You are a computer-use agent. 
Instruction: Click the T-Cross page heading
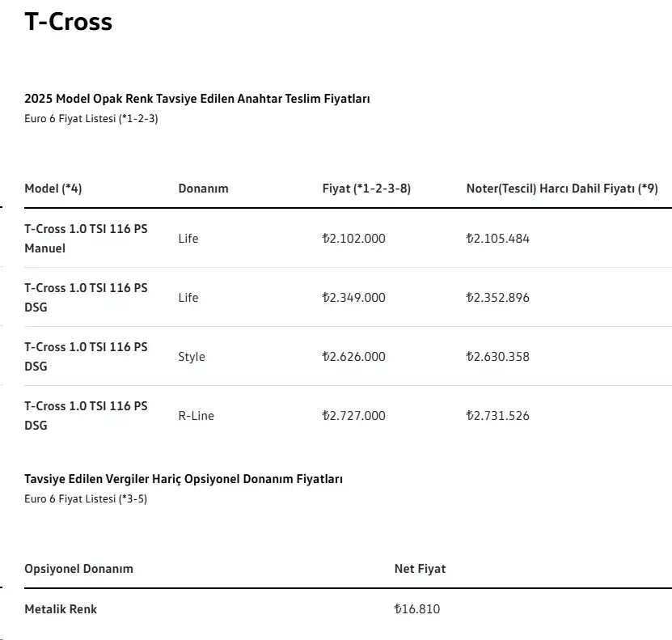point(68,21)
